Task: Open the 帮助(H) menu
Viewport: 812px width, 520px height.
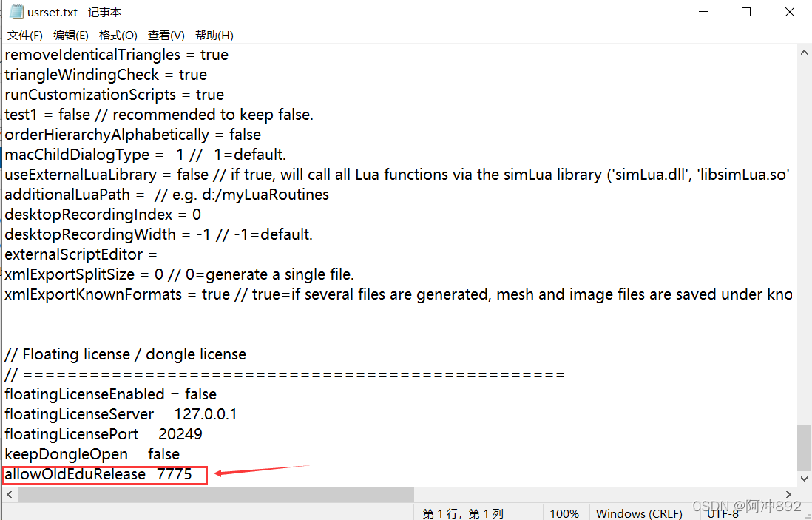Action: click(x=214, y=36)
